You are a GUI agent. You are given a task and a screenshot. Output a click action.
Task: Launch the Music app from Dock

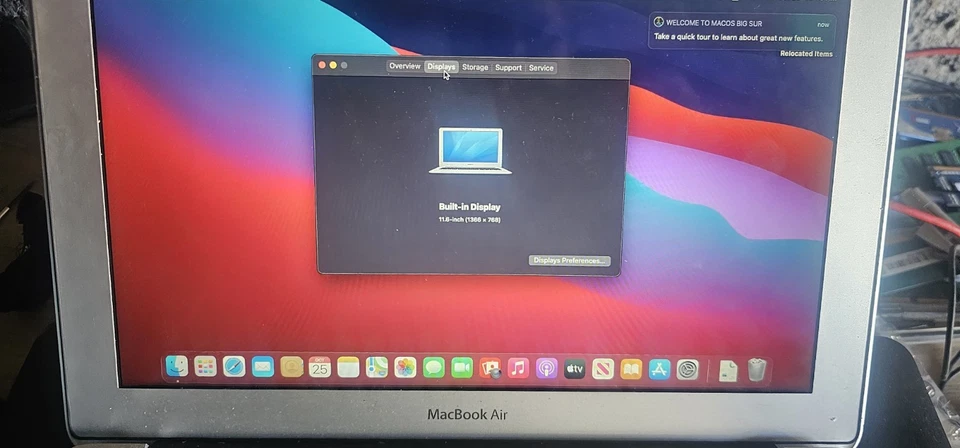pyautogui.click(x=519, y=368)
